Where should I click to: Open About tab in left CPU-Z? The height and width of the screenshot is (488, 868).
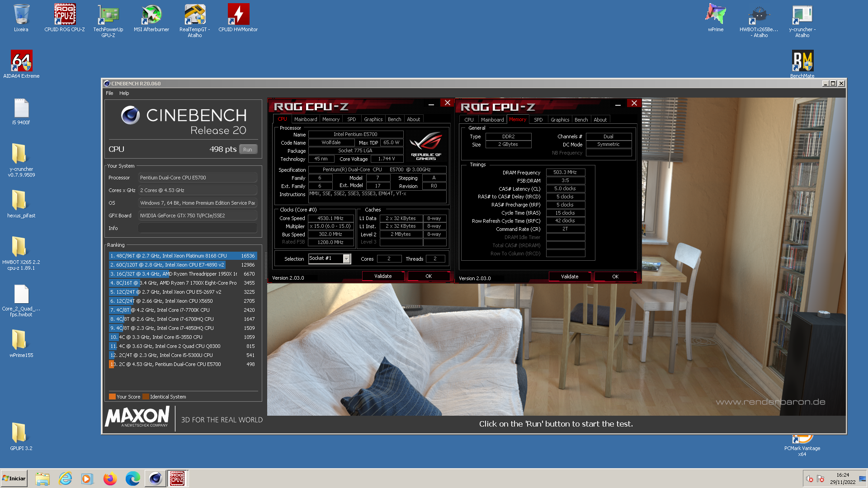414,119
